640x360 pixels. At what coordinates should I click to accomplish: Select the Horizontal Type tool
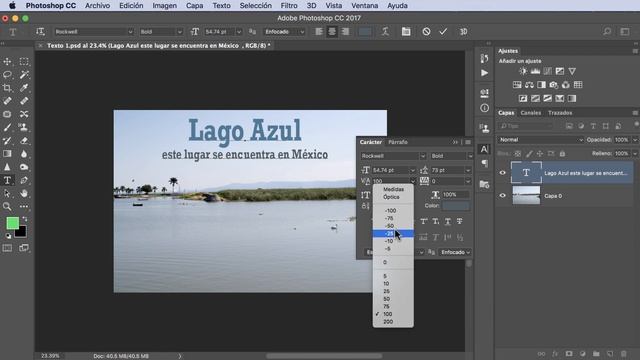point(7,180)
